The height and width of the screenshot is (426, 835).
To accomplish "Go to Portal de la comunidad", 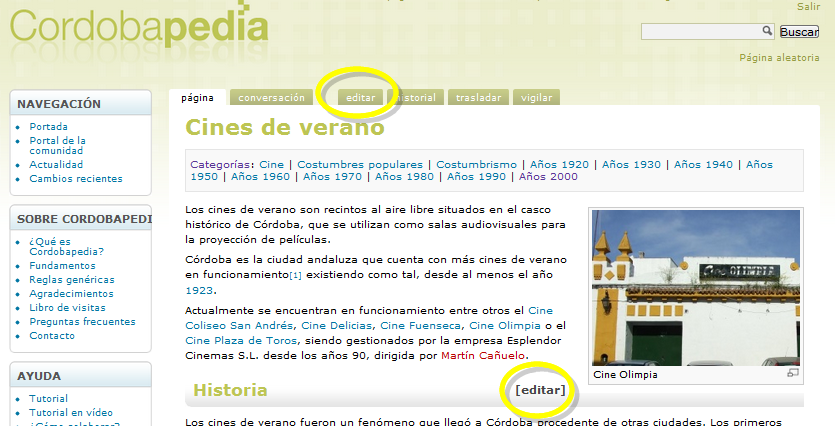I will click(x=58, y=145).
